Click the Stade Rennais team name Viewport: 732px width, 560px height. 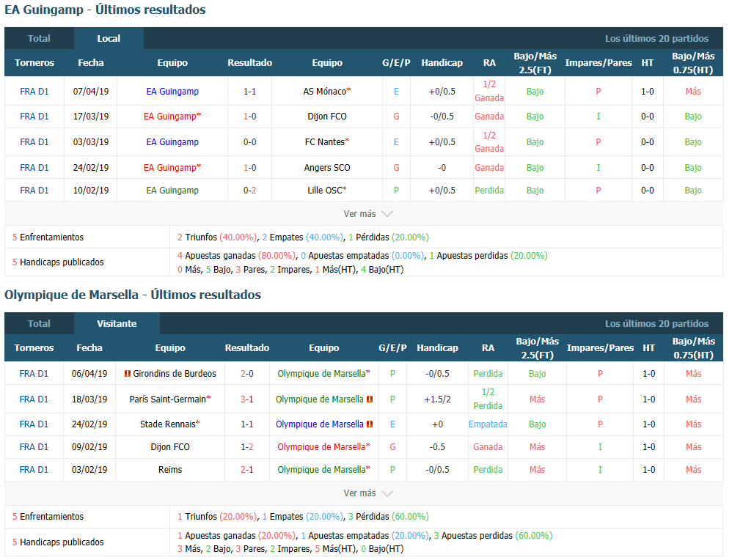168,424
